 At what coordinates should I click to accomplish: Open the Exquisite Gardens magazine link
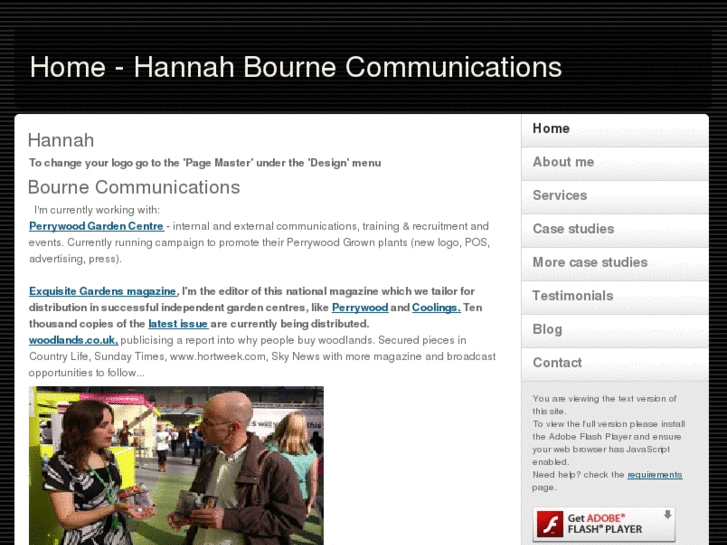103,291
